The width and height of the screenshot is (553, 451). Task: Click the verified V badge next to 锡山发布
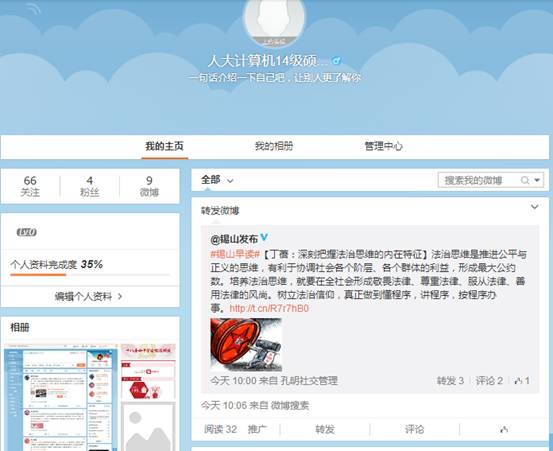264,238
